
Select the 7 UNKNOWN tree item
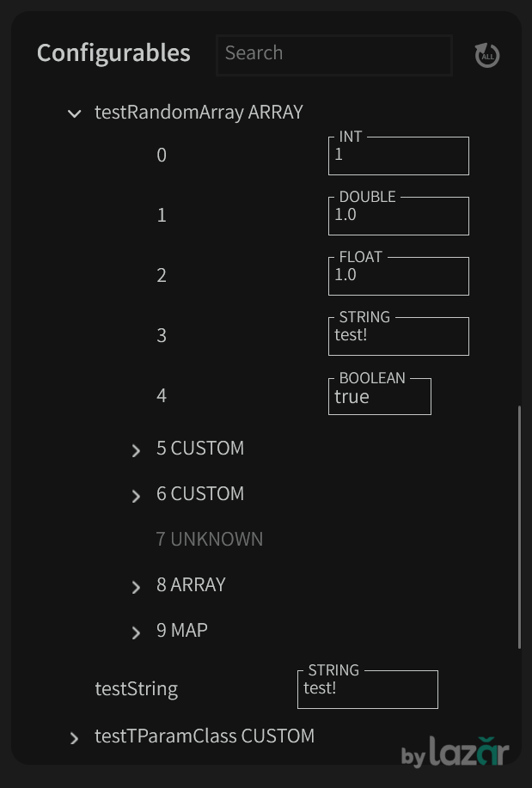(x=210, y=539)
